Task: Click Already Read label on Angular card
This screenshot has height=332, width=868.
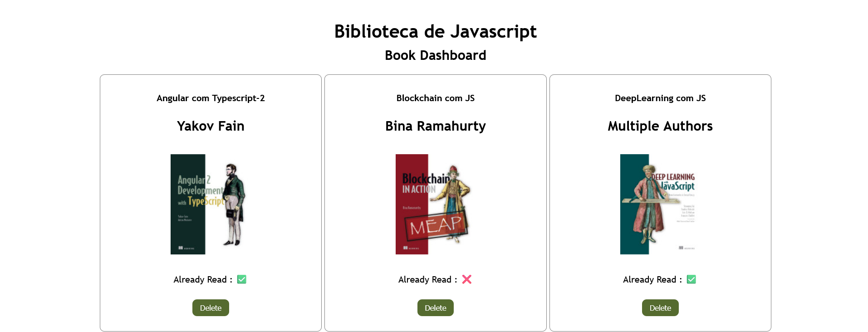Action: click(x=202, y=279)
